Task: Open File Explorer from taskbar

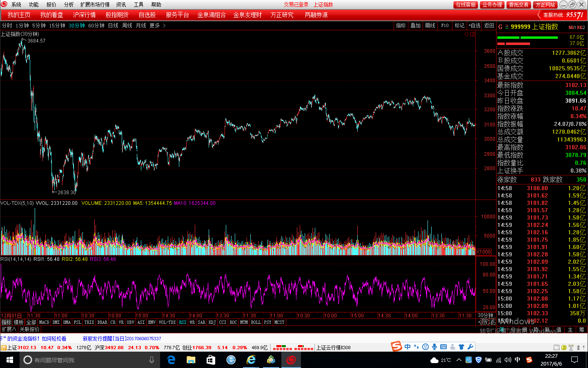Action: point(191,360)
